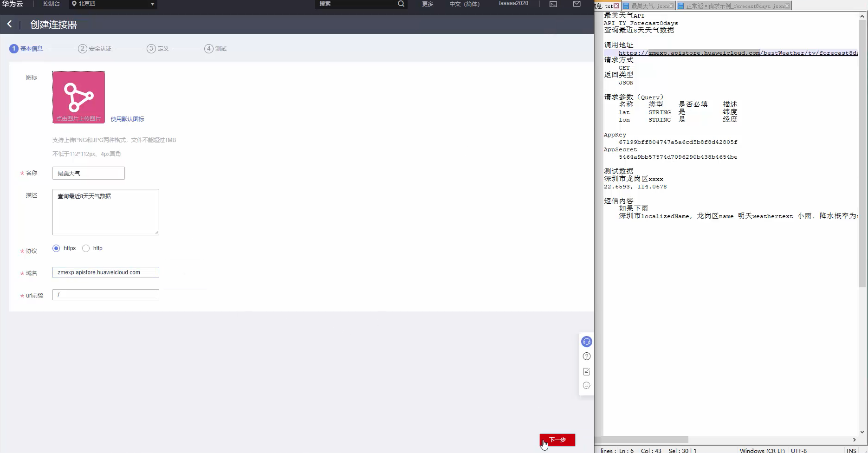Screen dimensions: 868x453
Task: Click the search magnifier icon in top bar
Action: coord(401,4)
